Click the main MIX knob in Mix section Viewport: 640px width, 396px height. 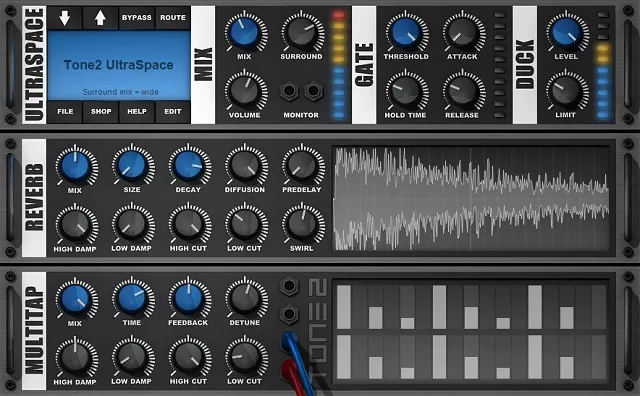click(244, 33)
